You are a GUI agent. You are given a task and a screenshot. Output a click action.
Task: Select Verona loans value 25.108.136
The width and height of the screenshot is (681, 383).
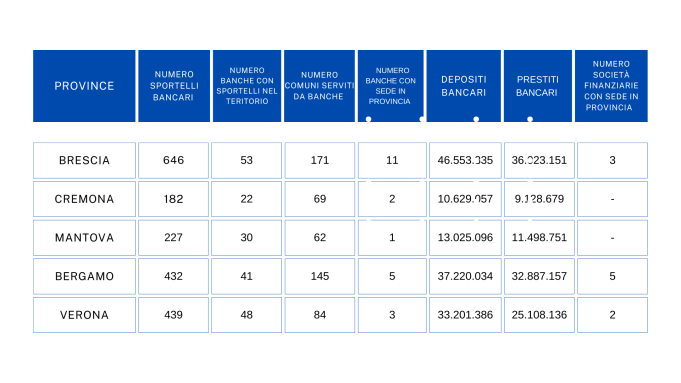click(539, 315)
